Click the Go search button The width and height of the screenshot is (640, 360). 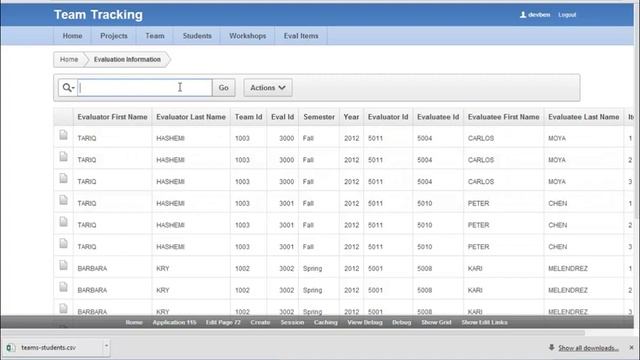[x=224, y=88]
